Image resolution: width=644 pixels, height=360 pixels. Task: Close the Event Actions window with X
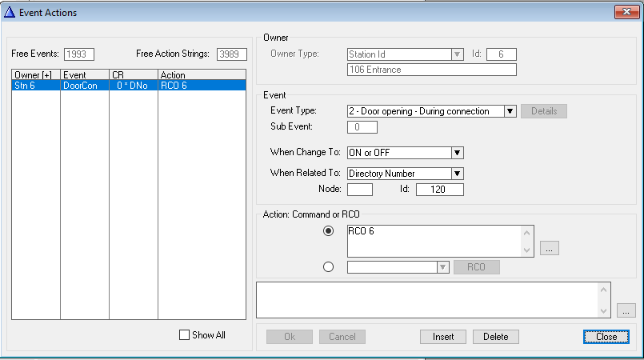(626, 12)
